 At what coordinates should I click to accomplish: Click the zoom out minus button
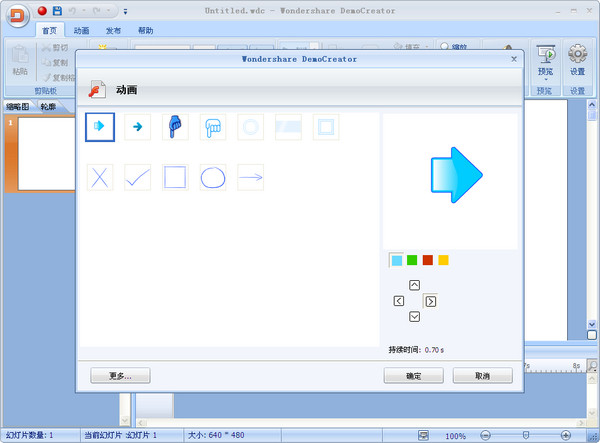pyautogui.click(x=485, y=435)
